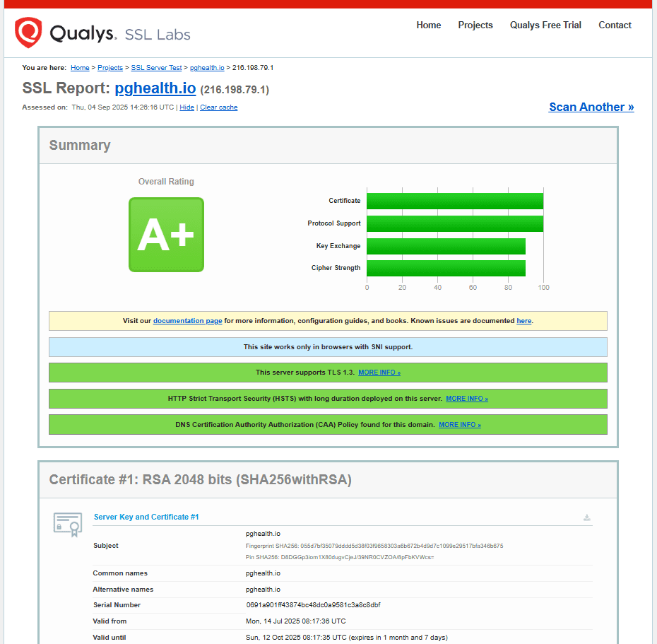657x644 pixels.
Task: Follow the Home breadcrumb link
Action: point(80,67)
